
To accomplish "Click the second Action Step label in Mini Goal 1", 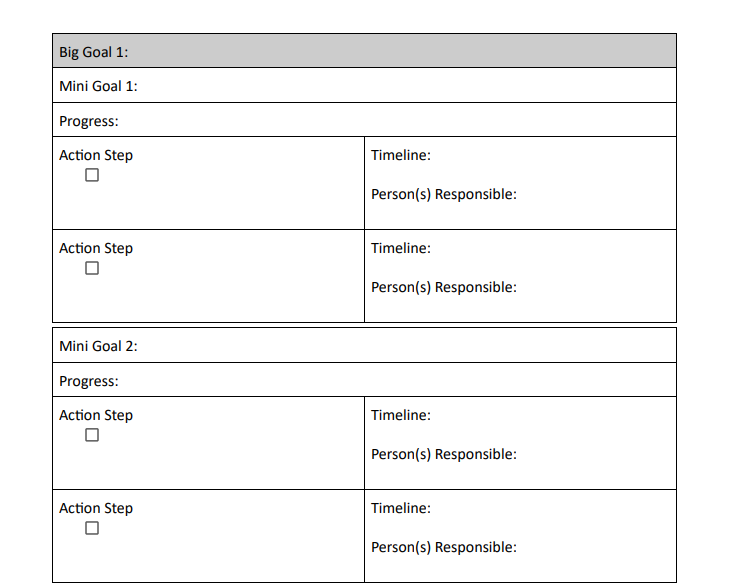I will [96, 249].
